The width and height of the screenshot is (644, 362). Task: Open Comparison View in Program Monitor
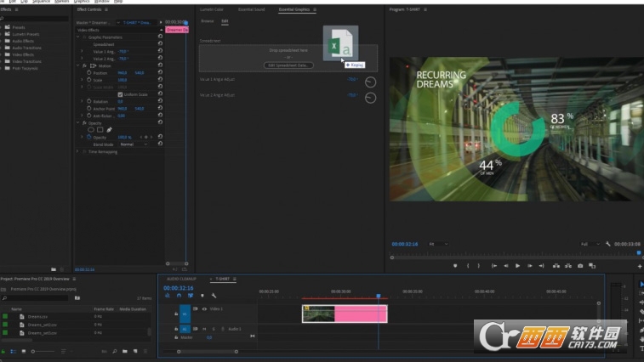(x=592, y=266)
